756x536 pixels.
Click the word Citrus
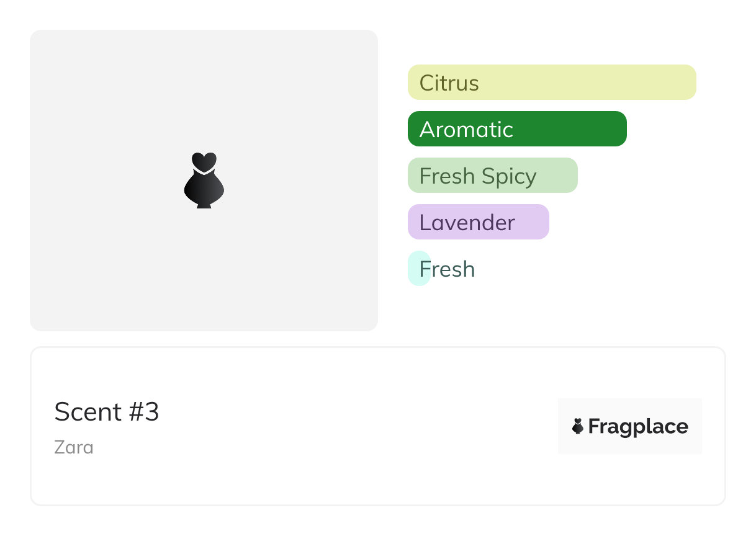(x=449, y=83)
